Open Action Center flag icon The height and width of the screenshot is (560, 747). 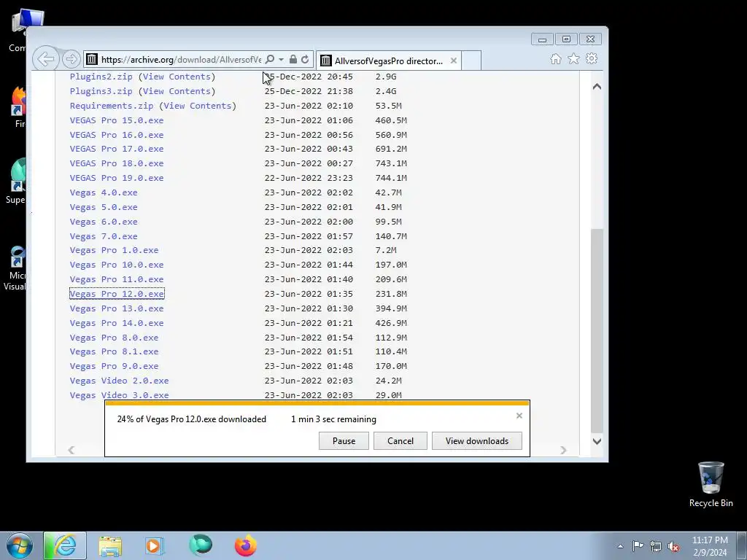coord(638,545)
